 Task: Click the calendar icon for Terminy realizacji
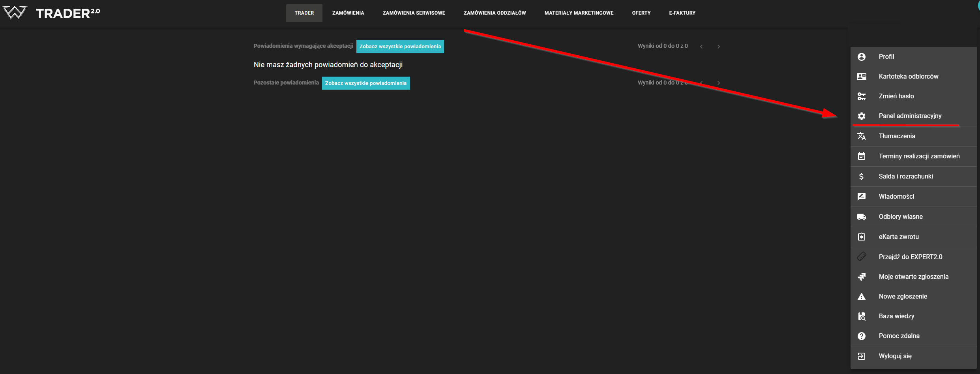click(862, 156)
